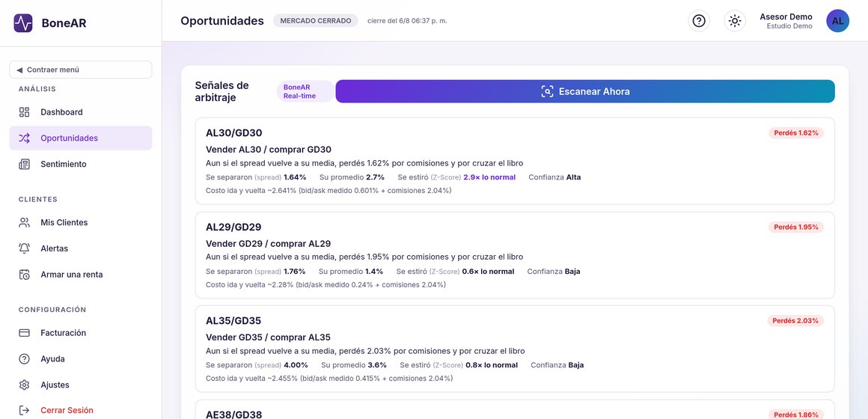This screenshot has height=419, width=868.
Task: Collapse sidebar with Contraer menú
Action: click(81, 70)
